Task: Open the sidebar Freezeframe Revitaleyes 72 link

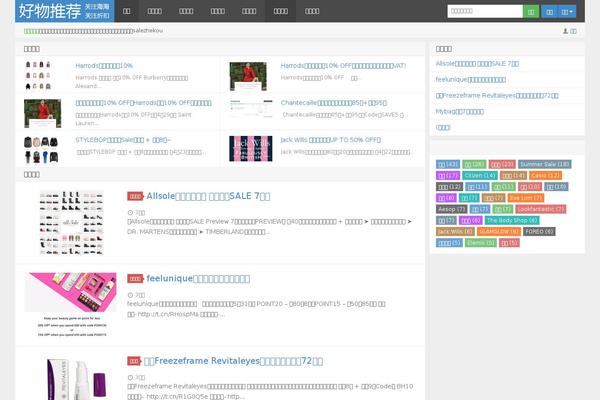Action: tap(497, 96)
